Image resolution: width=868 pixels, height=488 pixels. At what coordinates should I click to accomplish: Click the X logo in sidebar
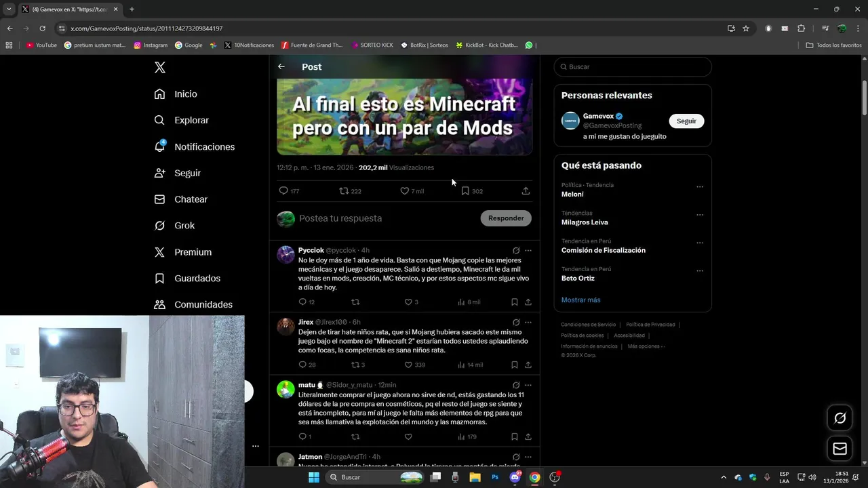tap(159, 67)
